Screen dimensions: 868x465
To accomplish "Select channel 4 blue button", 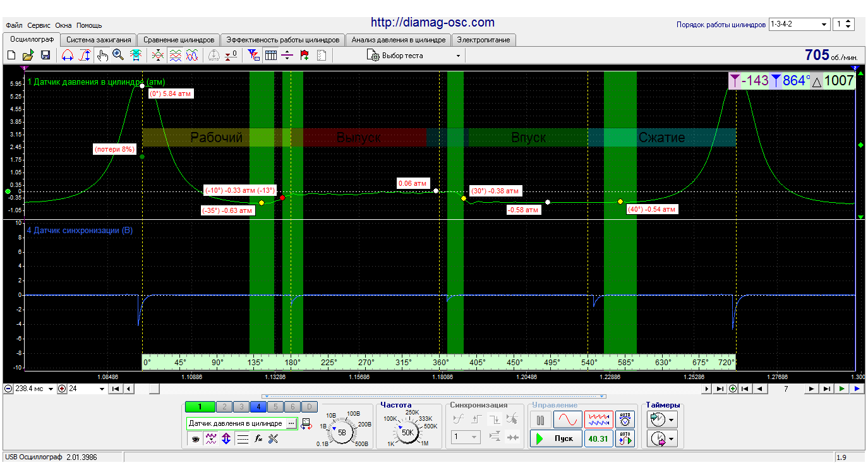I will [258, 407].
